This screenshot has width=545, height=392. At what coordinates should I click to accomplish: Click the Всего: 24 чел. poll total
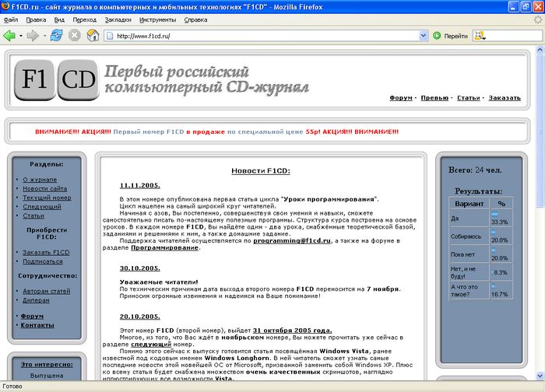475,170
